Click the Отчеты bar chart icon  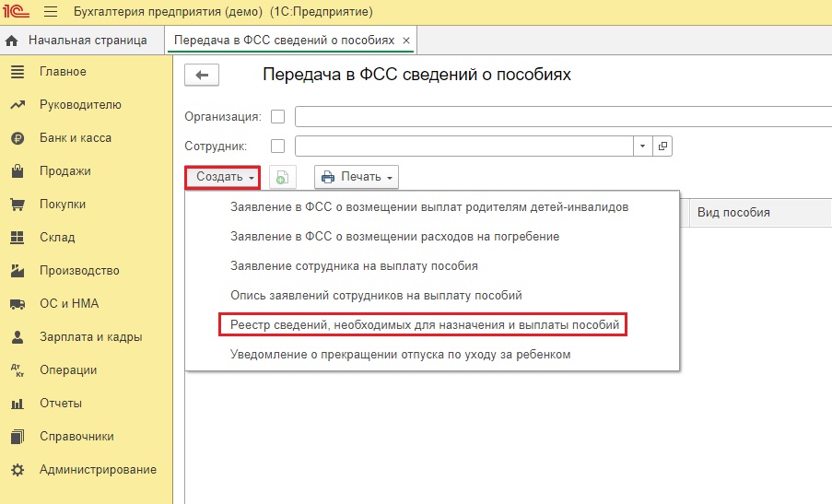[18, 404]
